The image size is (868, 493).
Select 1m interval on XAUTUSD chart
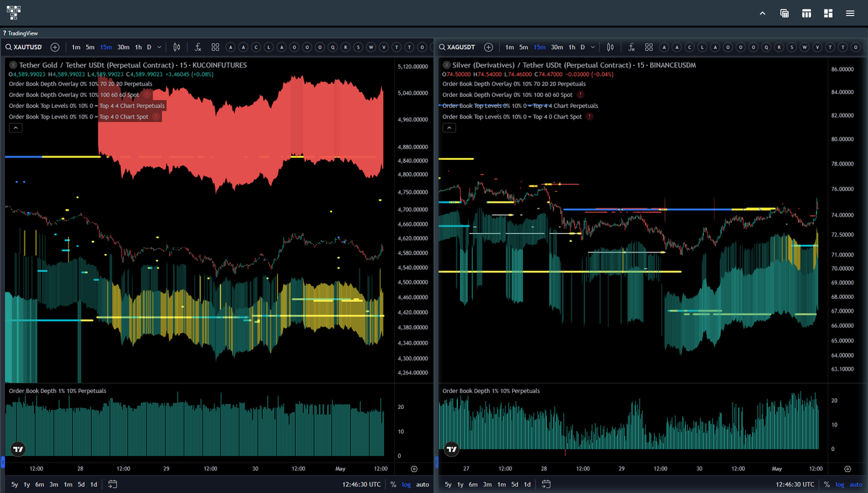pyautogui.click(x=76, y=47)
